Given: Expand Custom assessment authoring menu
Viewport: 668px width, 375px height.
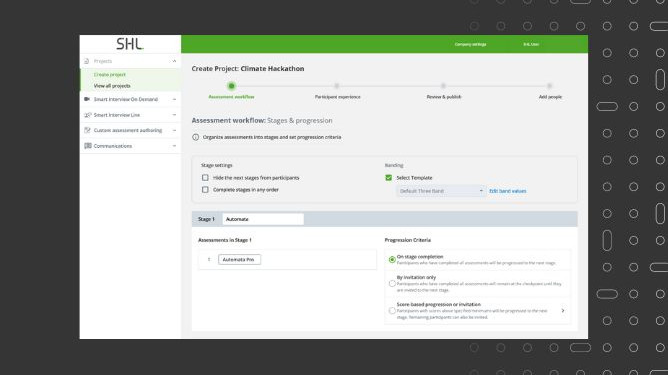Looking at the screenshot, I should (x=174, y=130).
